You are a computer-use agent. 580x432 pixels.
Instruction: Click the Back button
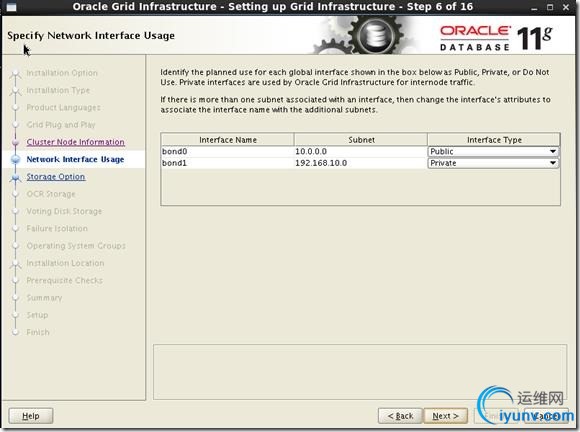click(400, 416)
